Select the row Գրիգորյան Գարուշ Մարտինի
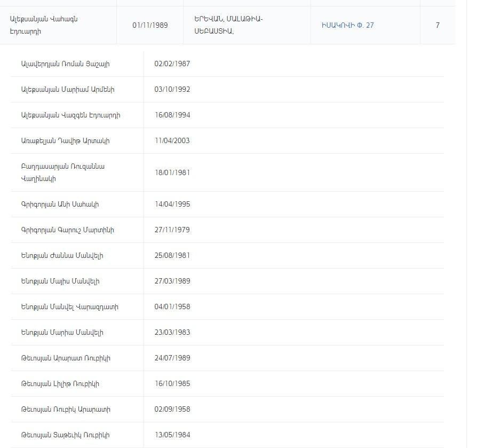 coord(227,230)
